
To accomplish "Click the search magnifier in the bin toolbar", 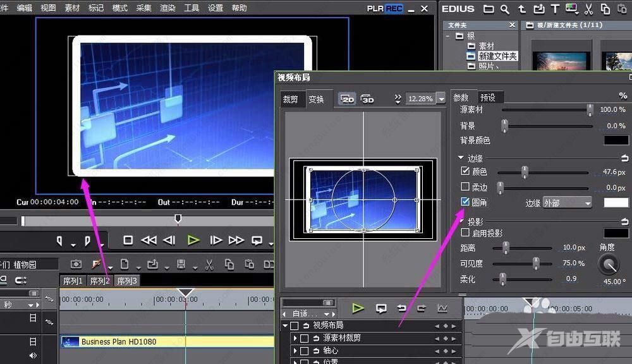I will [x=504, y=9].
